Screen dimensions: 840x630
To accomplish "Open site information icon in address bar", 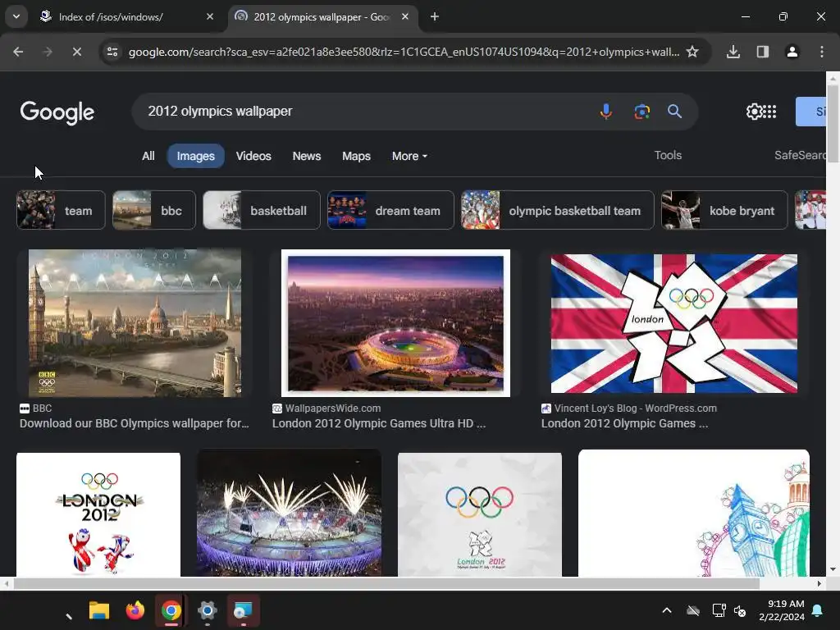I will (112, 52).
